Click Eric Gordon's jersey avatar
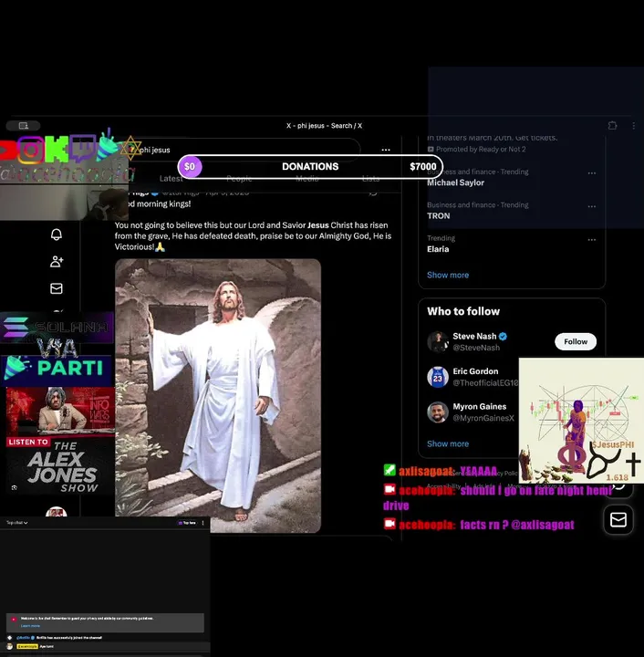This screenshot has width=644, height=657. click(438, 377)
